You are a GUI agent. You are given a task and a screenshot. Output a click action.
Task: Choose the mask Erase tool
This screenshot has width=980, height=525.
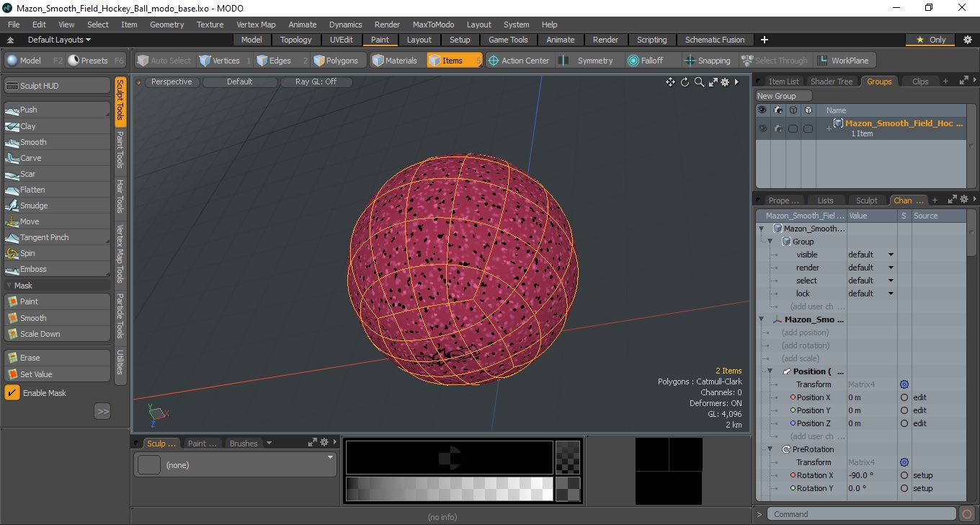pyautogui.click(x=58, y=358)
